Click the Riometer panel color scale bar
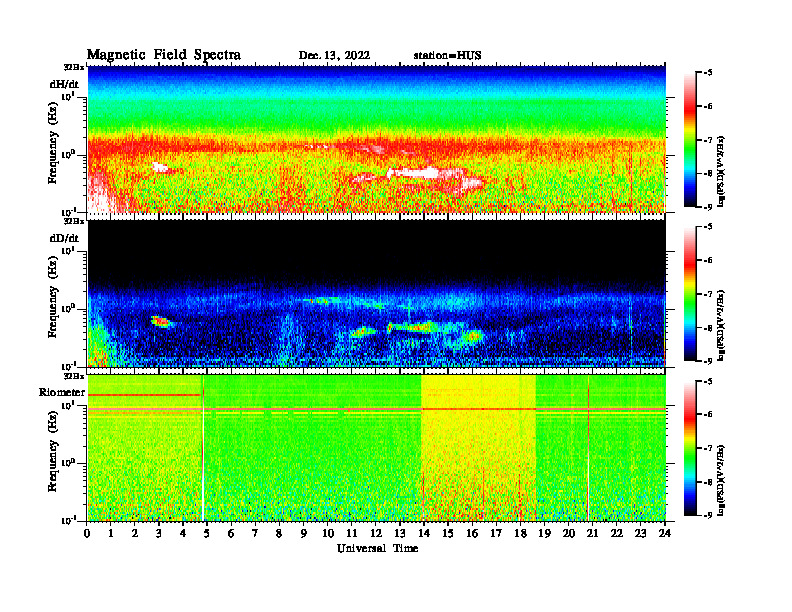The height and width of the screenshot is (612, 792). coord(689,448)
